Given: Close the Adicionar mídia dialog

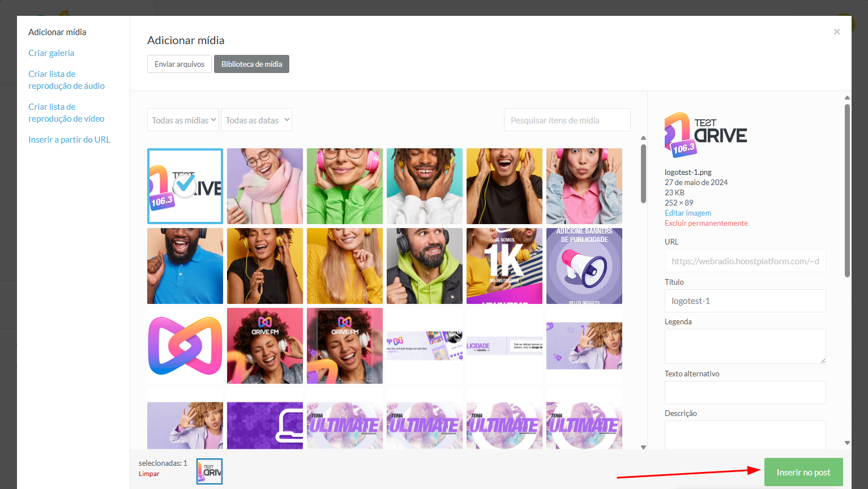Looking at the screenshot, I should click(x=837, y=32).
